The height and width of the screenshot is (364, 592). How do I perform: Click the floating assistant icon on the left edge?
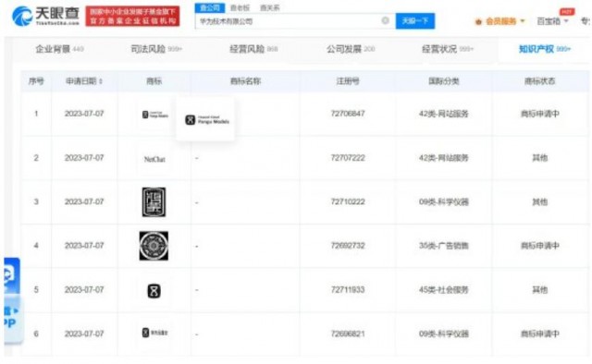coord(11,275)
